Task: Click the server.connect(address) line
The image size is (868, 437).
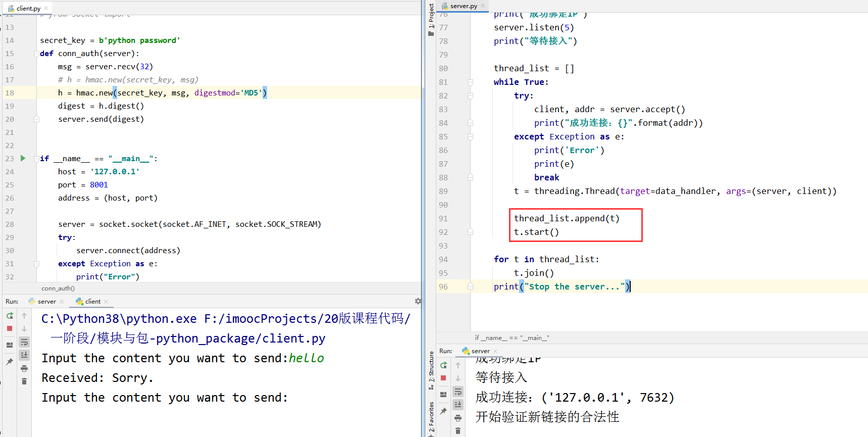Action: click(x=128, y=251)
